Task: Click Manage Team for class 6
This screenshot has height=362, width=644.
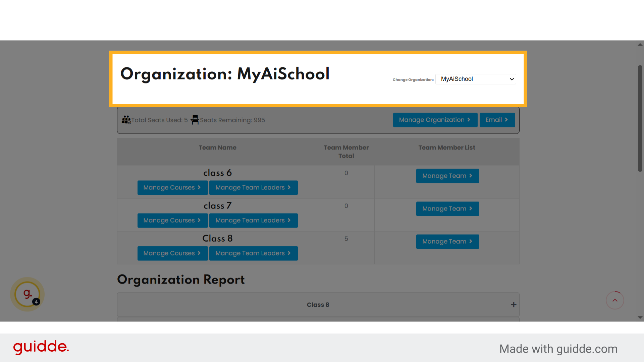Action: (x=447, y=176)
